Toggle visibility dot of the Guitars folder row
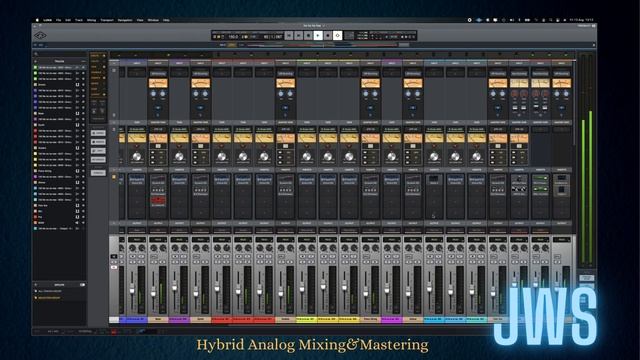Viewport: 640px width, 360px height. (83, 148)
